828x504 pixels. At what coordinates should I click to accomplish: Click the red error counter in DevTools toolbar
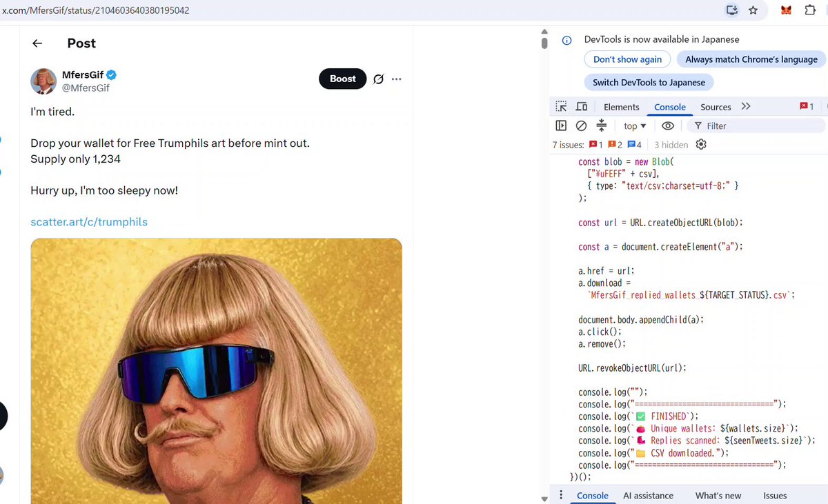(x=807, y=106)
